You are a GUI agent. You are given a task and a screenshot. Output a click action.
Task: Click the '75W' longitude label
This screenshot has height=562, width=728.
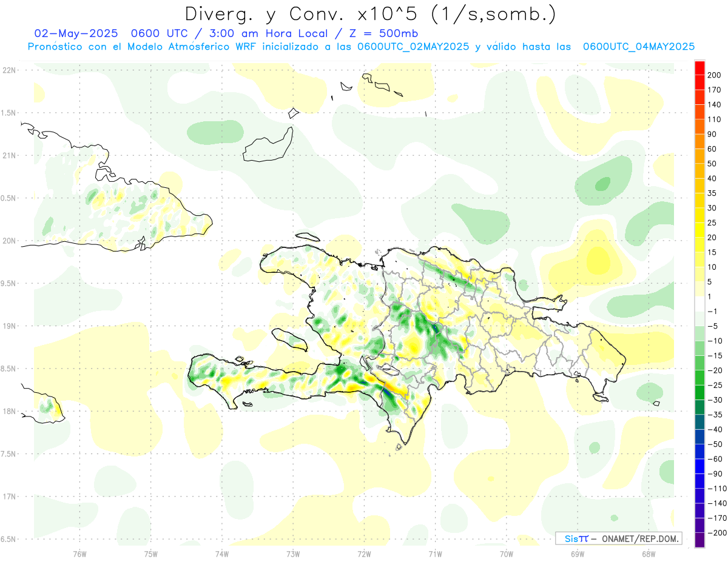(x=151, y=554)
